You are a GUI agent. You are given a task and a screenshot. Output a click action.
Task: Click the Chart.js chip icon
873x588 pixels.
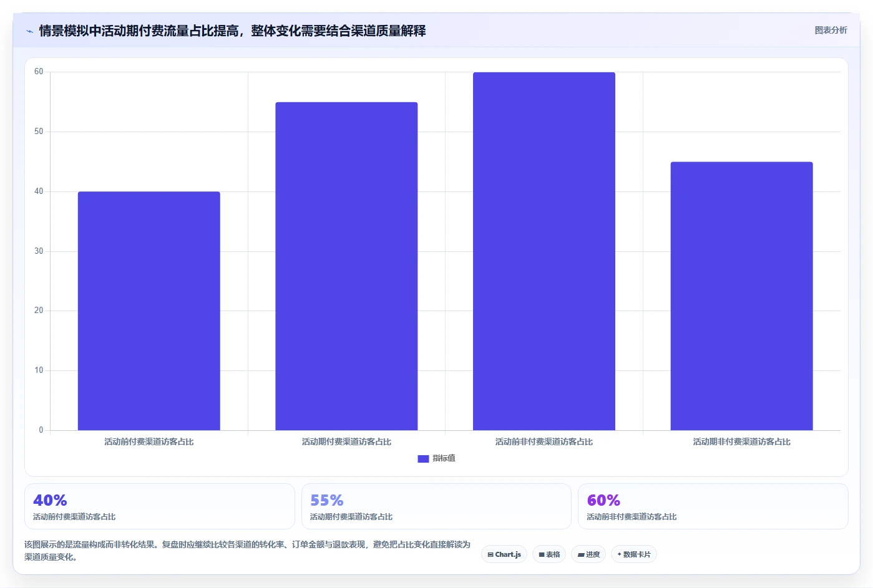[490, 554]
